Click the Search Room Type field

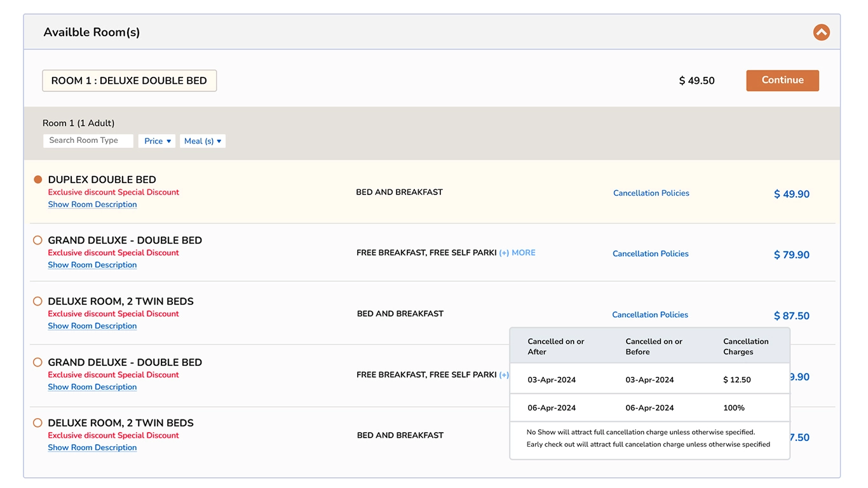[88, 140]
